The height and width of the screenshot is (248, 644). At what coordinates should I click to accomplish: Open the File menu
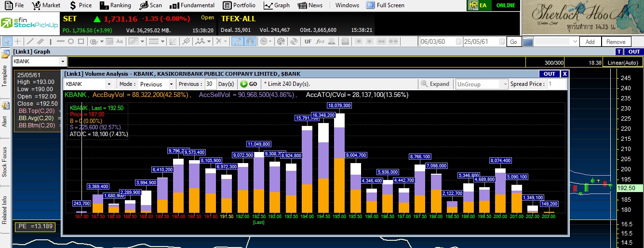click(x=14, y=5)
